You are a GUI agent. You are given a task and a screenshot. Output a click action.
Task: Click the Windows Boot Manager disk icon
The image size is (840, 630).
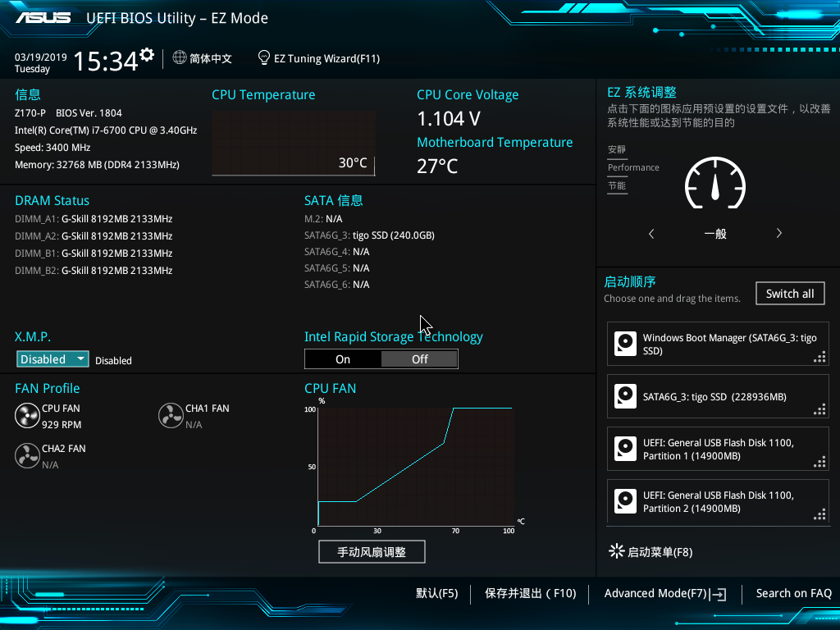[x=625, y=344]
